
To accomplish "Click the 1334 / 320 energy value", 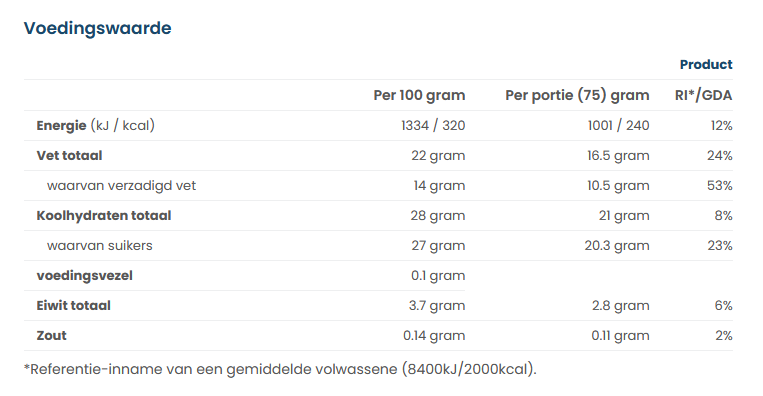I will coord(433,126).
